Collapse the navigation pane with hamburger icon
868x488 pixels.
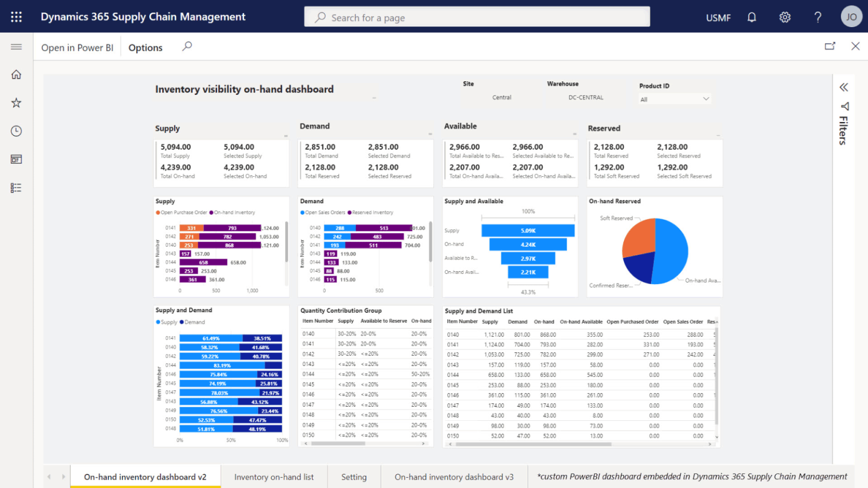[x=16, y=47]
